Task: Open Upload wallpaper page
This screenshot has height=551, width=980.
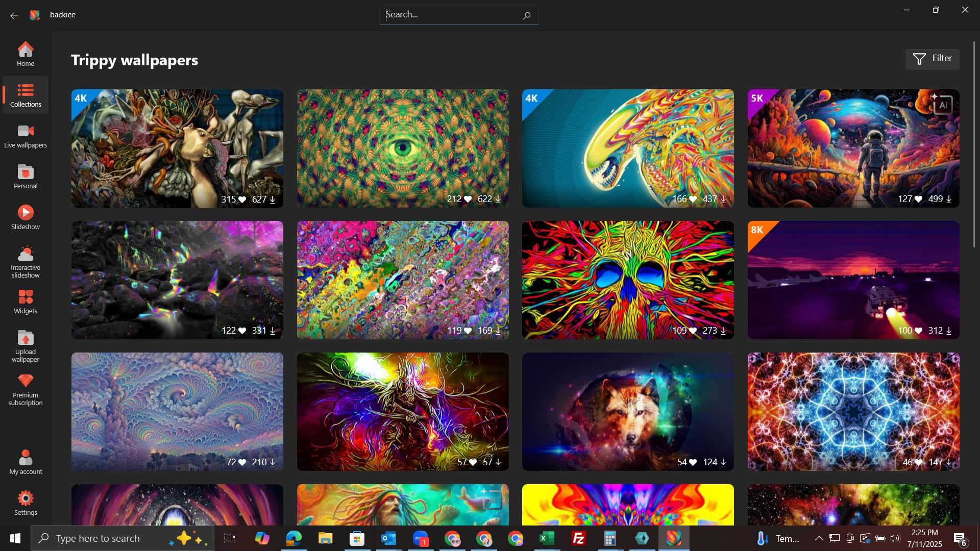Action: click(x=26, y=346)
